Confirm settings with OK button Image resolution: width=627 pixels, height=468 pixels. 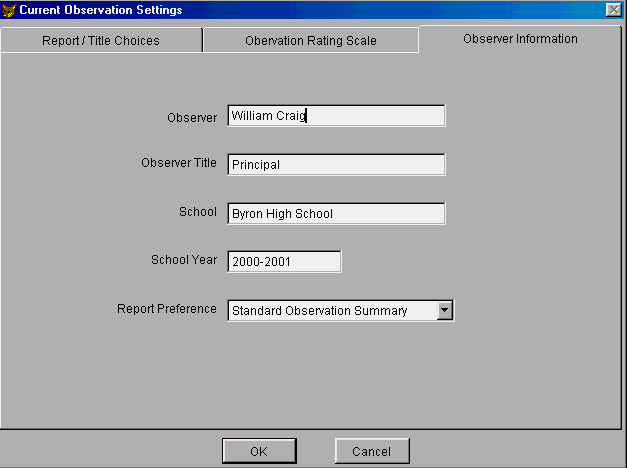tap(259, 451)
